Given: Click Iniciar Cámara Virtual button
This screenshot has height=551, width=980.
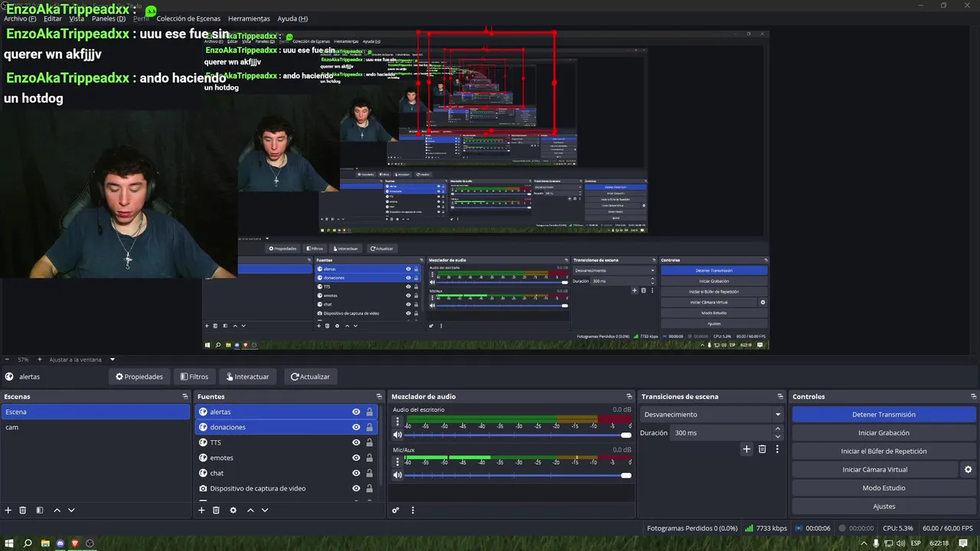Looking at the screenshot, I should [x=875, y=470].
